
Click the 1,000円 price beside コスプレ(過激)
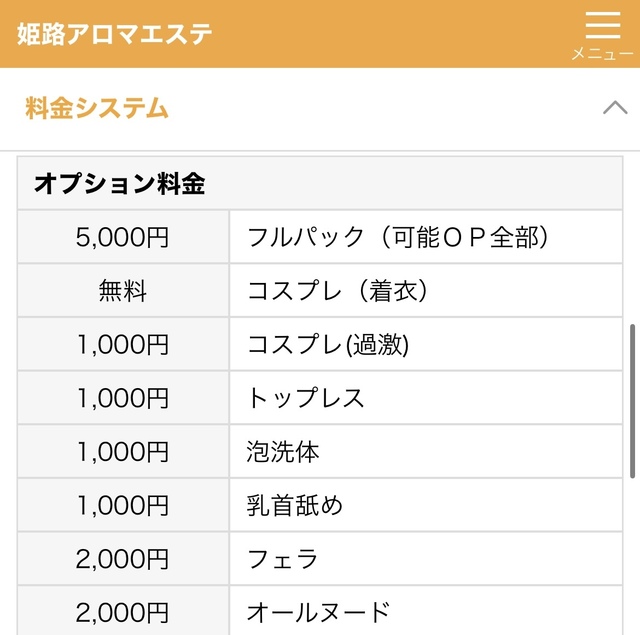(x=123, y=345)
